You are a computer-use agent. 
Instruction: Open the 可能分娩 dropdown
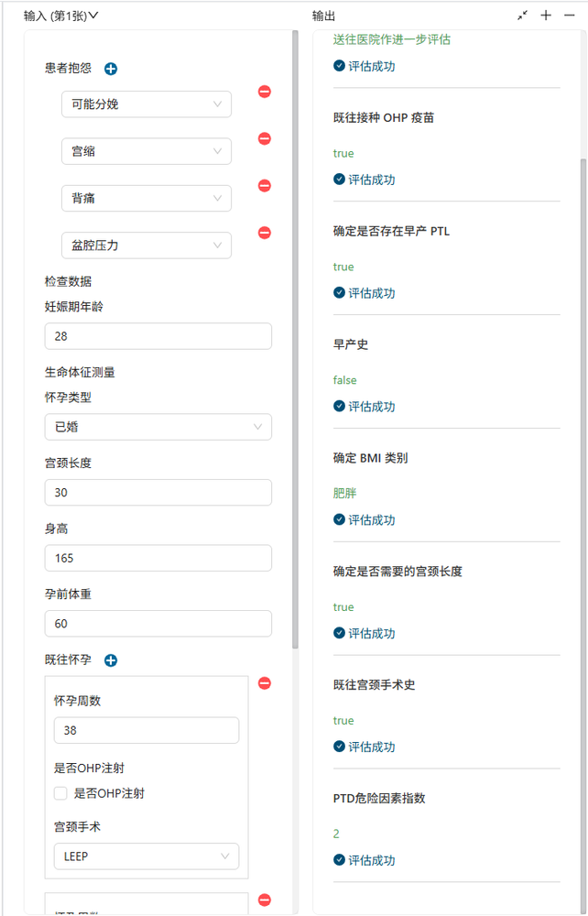(147, 104)
